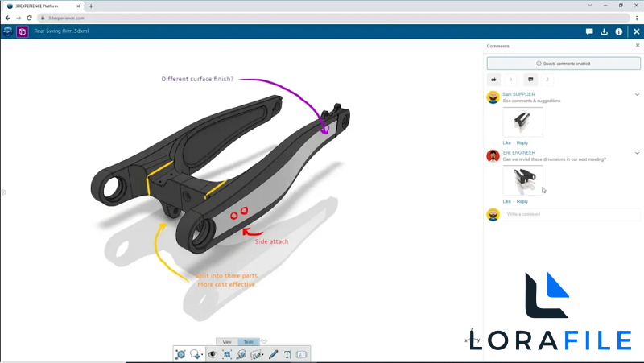The width and height of the screenshot is (644, 363).
Task: Reply to Eric ENGINEER's comment
Action: 522,201
